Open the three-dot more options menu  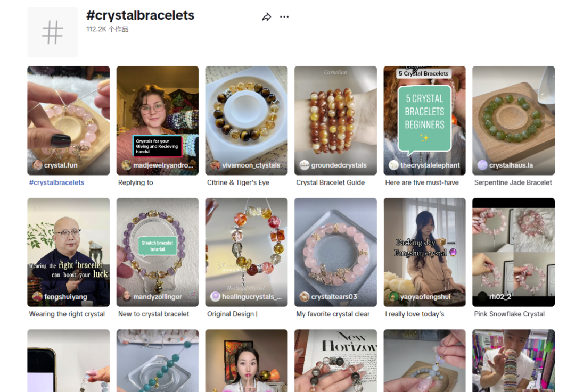coord(284,17)
